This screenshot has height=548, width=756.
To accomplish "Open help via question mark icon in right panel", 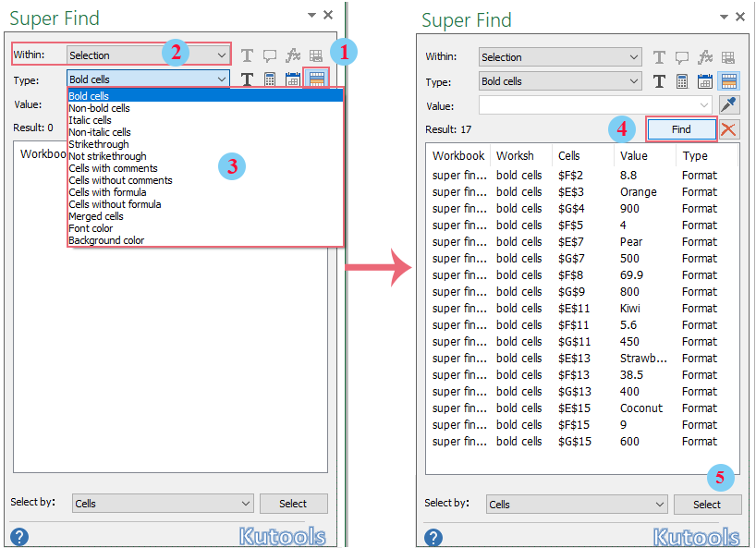I will coord(433,537).
